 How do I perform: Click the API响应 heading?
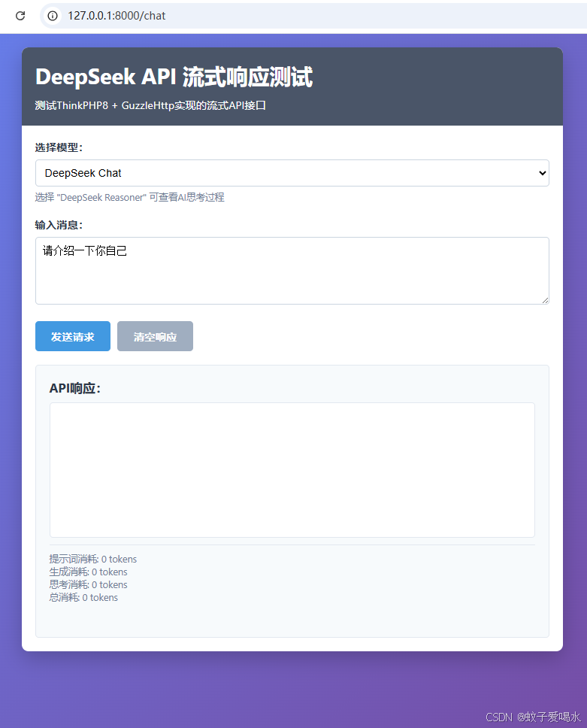74,388
